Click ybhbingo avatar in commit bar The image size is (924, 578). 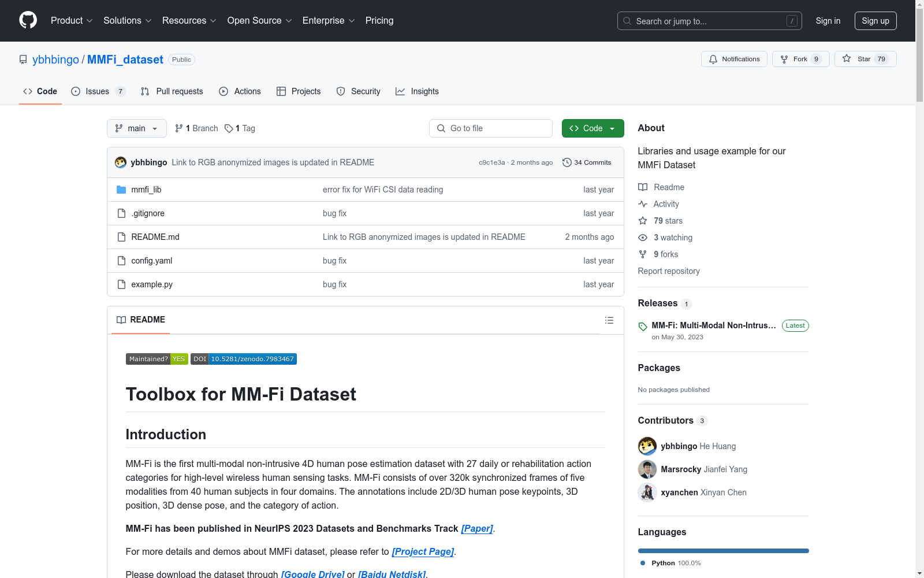pyautogui.click(x=121, y=162)
